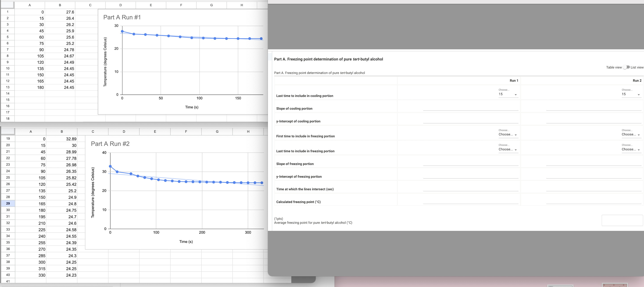Open the Run 1 'First time to include in freezing portion' Choose dropdown

tap(508, 134)
